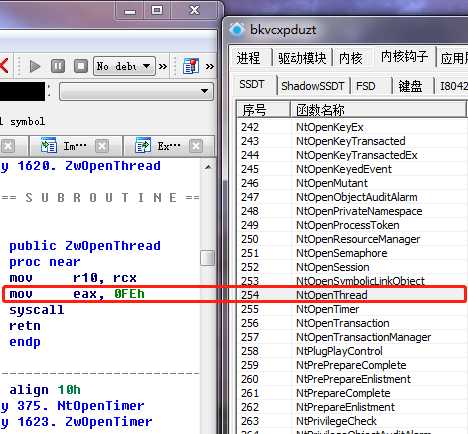Click the breakpoint list toolbar icon

click(191, 66)
